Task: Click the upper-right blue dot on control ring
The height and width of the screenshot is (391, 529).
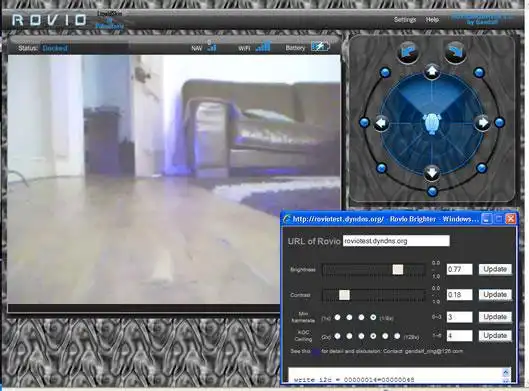Action: coord(479,73)
